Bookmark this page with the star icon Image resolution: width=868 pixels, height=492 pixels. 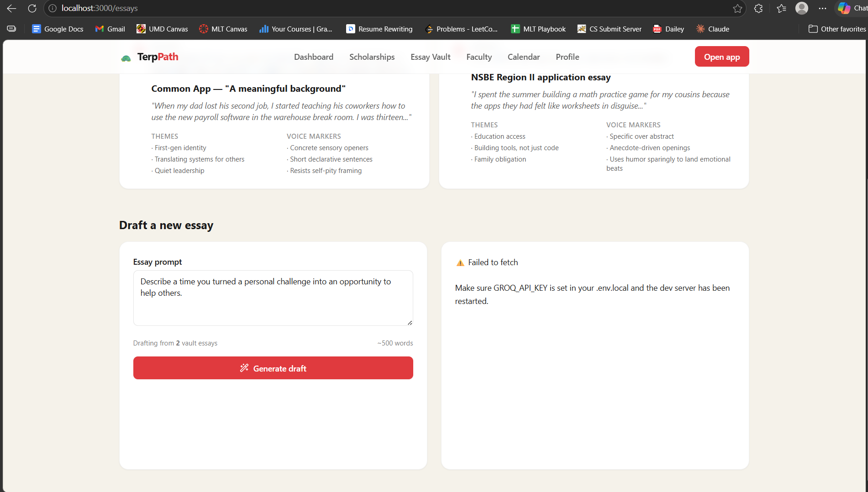(737, 8)
